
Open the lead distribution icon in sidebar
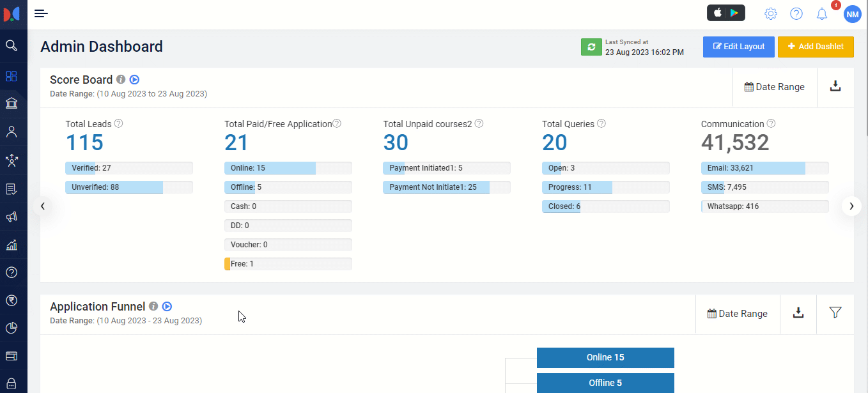click(x=11, y=160)
